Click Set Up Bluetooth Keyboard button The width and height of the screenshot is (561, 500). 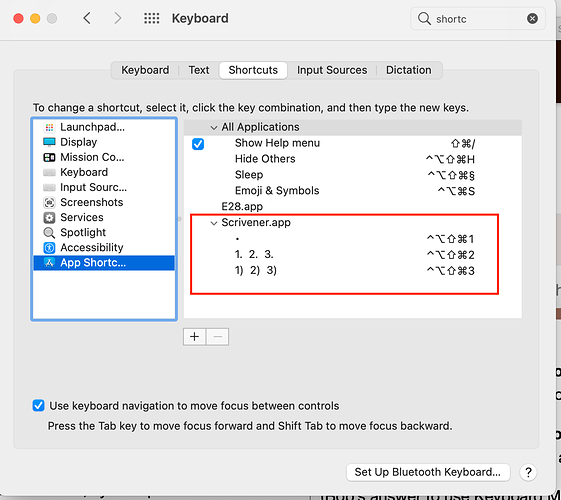coord(428,472)
